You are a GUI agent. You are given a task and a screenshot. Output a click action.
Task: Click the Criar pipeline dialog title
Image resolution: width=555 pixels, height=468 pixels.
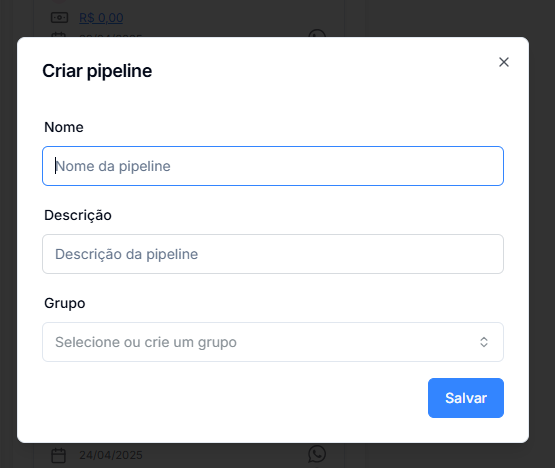(97, 71)
